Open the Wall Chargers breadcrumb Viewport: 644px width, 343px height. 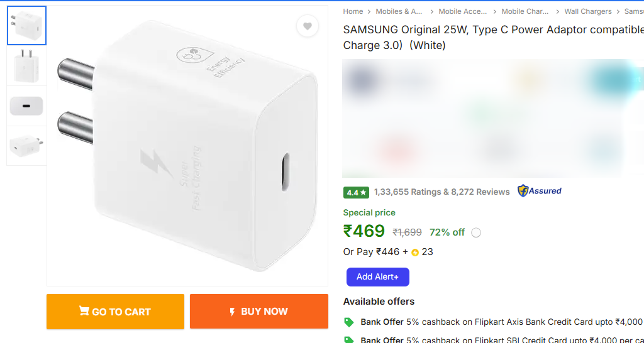tap(587, 11)
